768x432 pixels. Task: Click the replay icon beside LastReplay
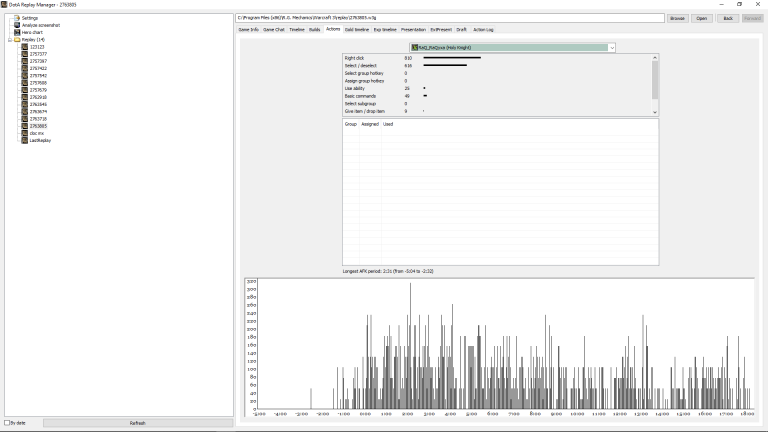[24, 140]
